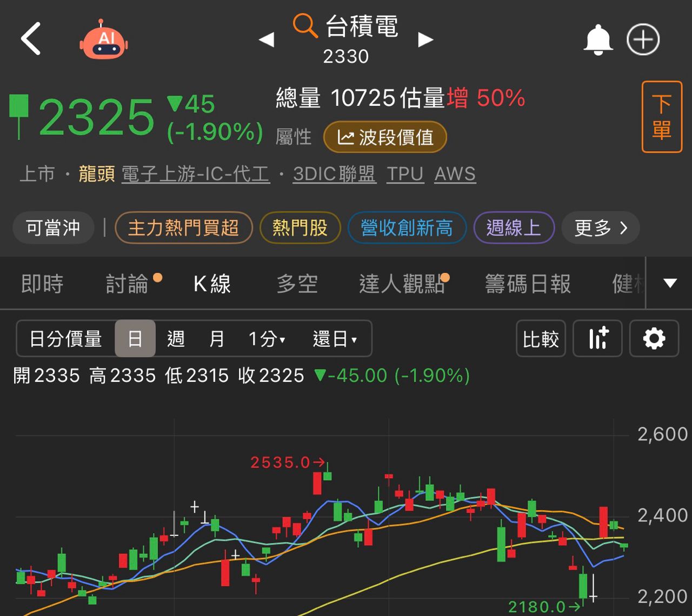Screen dimensions: 692x616
Task: Go to next stock with right triangle
Action: point(425,39)
